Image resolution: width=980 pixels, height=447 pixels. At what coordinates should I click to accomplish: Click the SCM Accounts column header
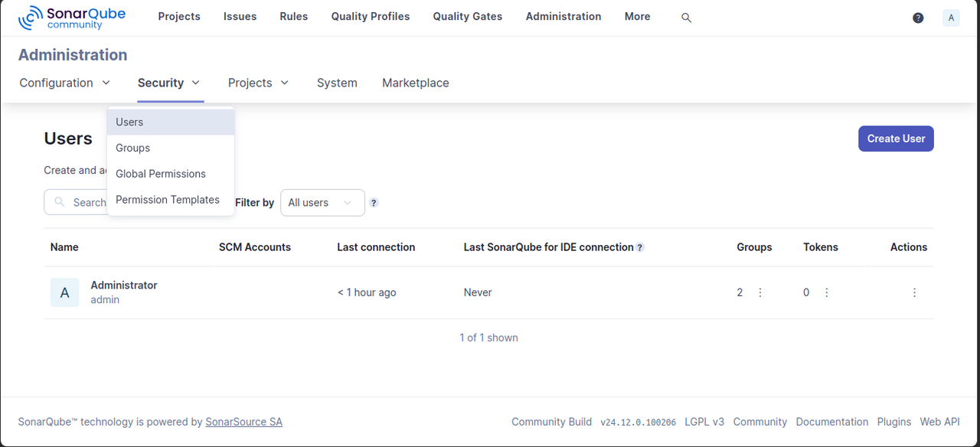255,247
